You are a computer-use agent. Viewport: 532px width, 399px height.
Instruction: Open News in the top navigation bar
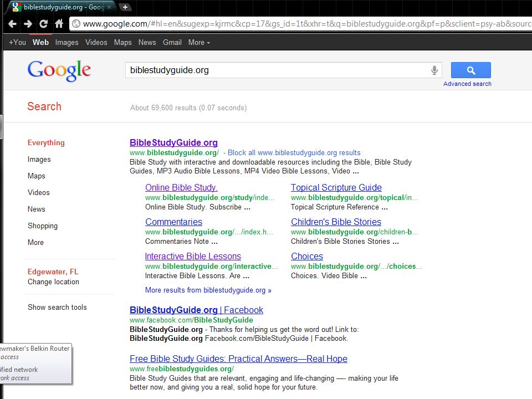point(147,43)
